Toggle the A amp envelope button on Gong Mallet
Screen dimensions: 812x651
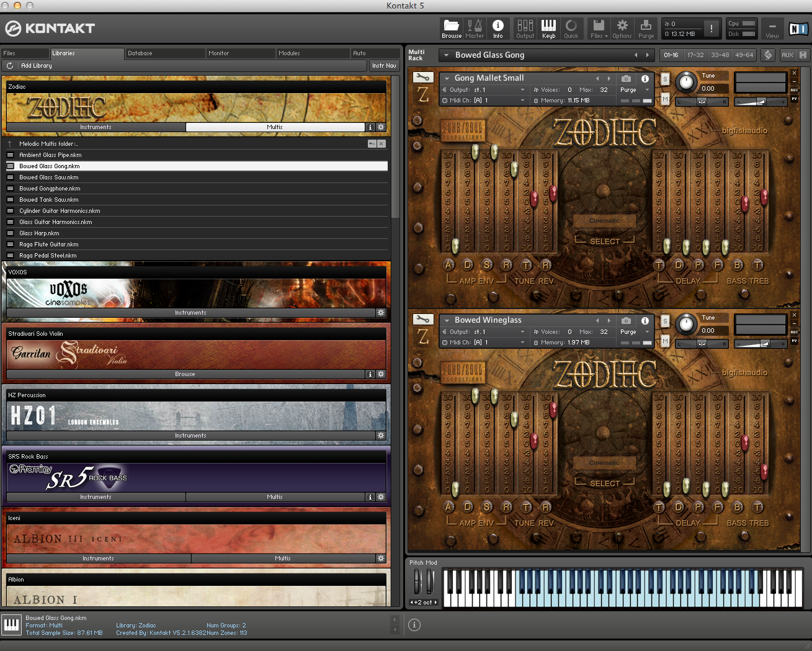pos(448,265)
